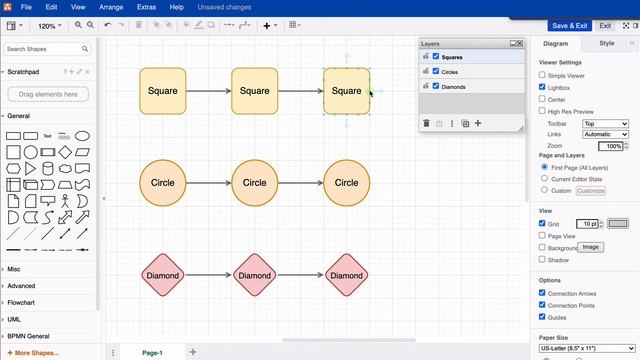Expand the Misc shapes section
Image resolution: width=640 pixels, height=360 pixels.
tap(13, 269)
